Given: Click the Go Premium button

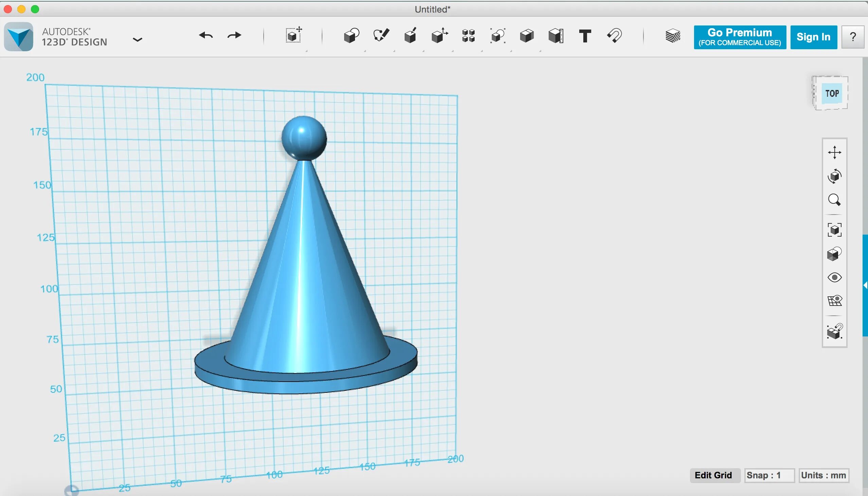Looking at the screenshot, I should tap(740, 37).
